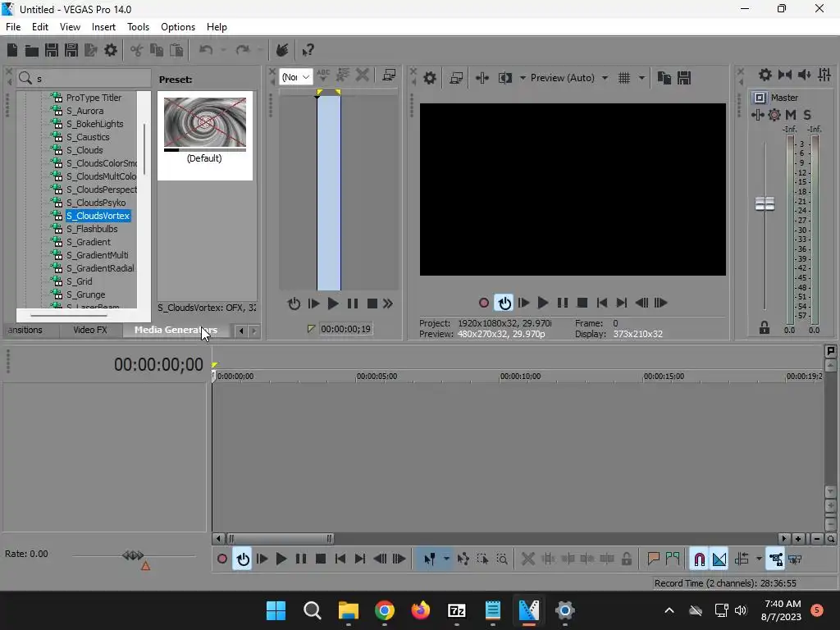Insert a region from the timeline toolbar

(673, 559)
